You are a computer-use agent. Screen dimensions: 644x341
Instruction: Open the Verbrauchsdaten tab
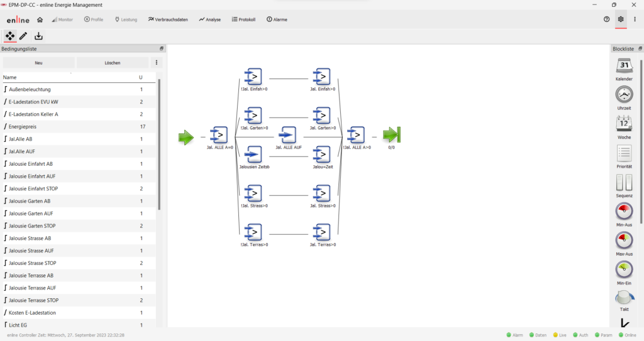[168, 19]
